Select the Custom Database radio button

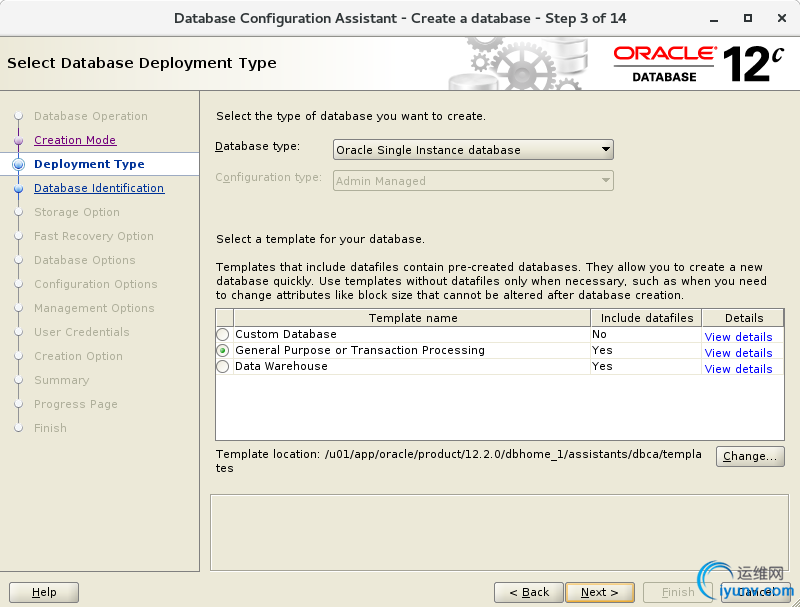tap(223, 335)
